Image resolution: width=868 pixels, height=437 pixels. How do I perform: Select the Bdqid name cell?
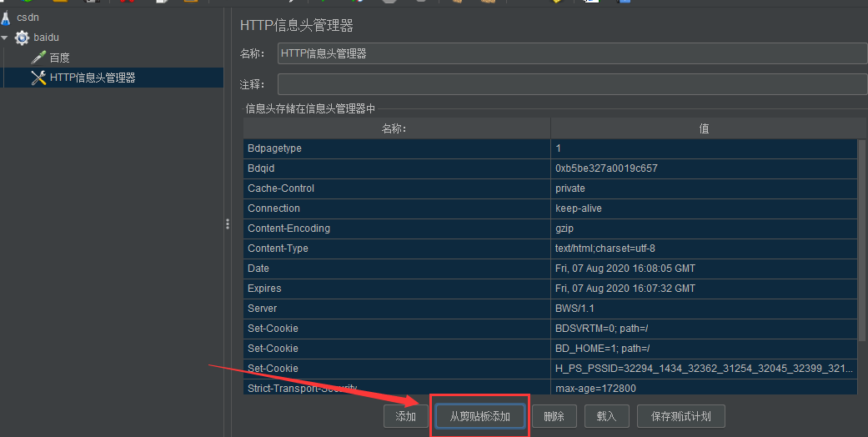tap(397, 168)
